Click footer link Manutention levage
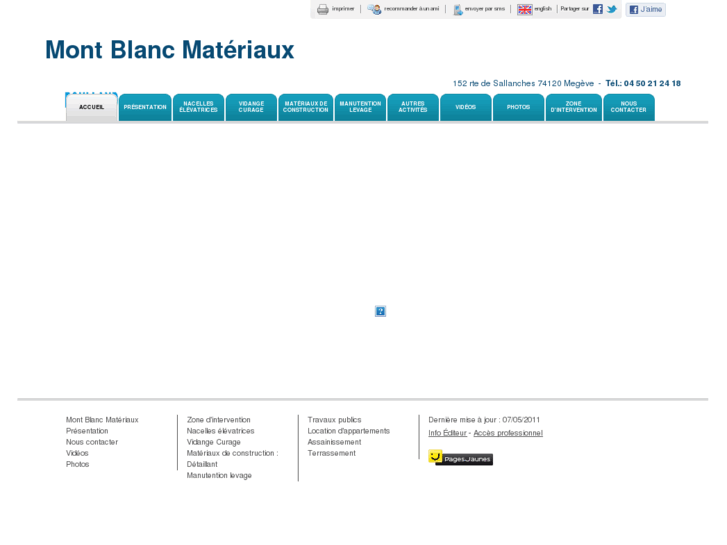Viewport: 727px width, 545px height. click(219, 475)
